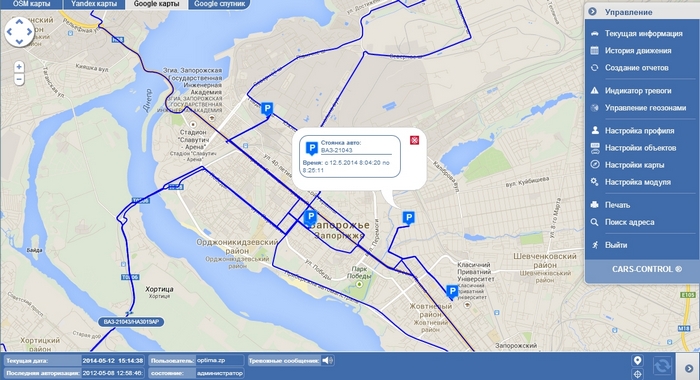Select vehicle label ВАЗ-21043/НА3019АР on map
The image size is (700, 380).
point(131,322)
